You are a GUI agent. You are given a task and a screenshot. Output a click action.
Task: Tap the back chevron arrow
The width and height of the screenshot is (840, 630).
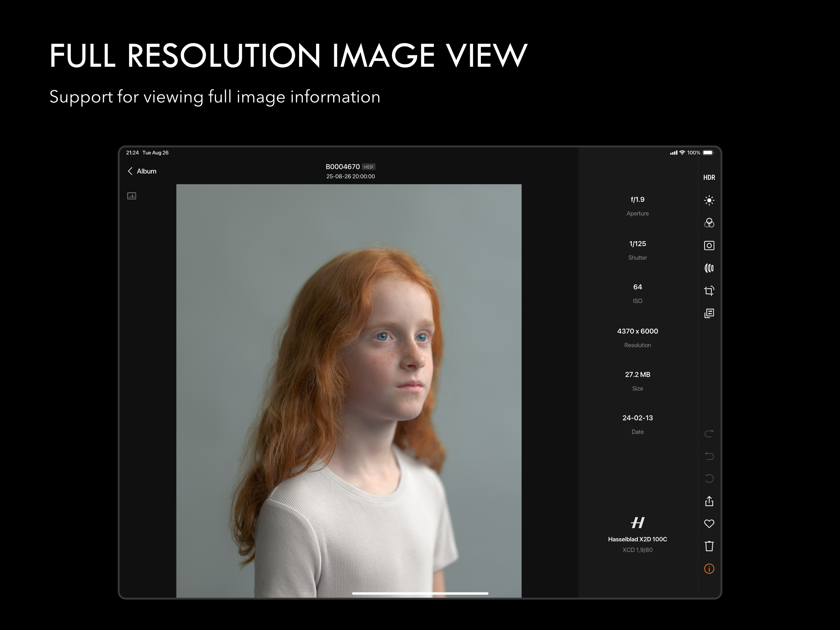click(x=130, y=171)
